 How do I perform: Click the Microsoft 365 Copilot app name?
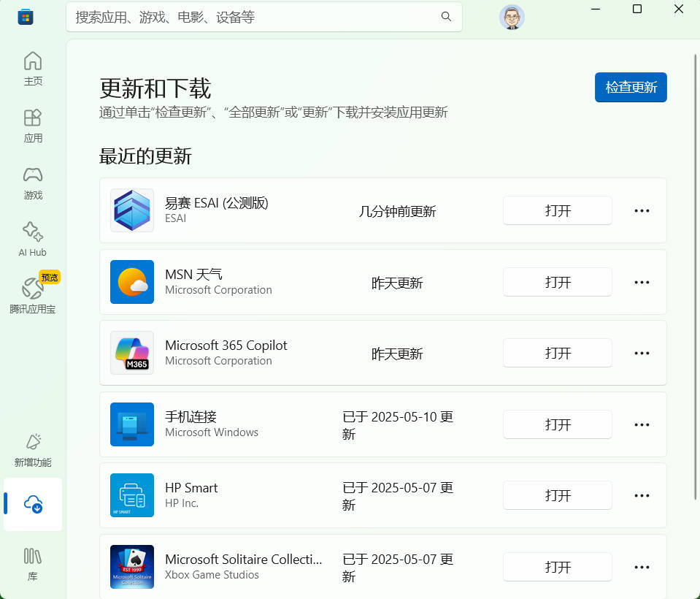click(226, 346)
